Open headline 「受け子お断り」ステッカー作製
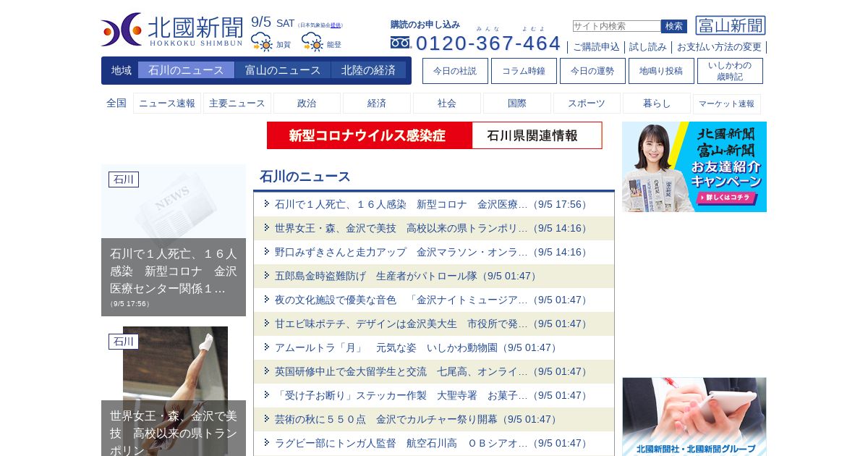Screen dimensions: 868x456 (433, 395)
